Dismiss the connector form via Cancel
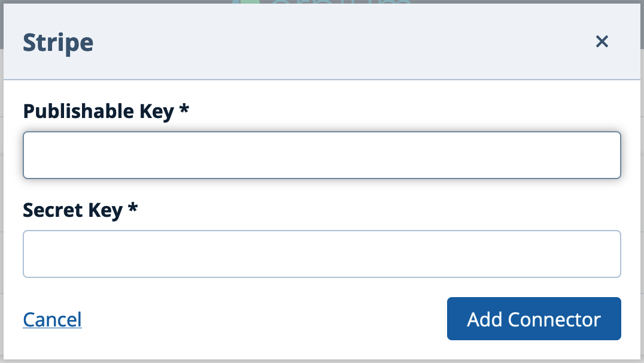The image size is (644, 363). [52, 319]
